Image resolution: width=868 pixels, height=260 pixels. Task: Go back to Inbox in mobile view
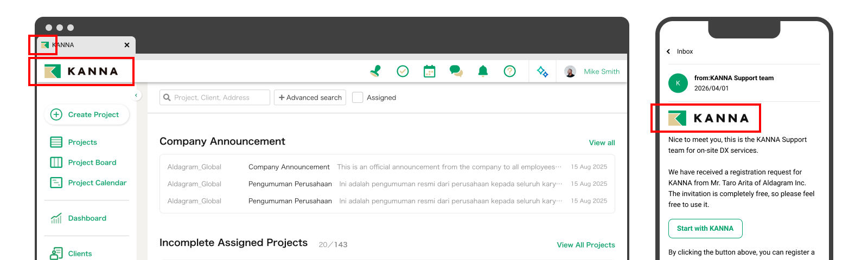click(x=680, y=51)
